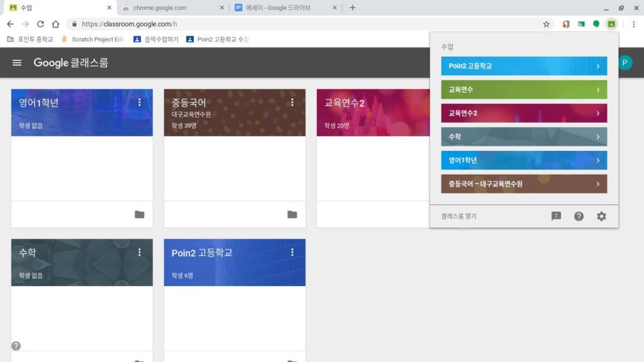Open the Google Classroom hamburger main menu
This screenshot has height=362, width=644.
pyautogui.click(x=17, y=63)
